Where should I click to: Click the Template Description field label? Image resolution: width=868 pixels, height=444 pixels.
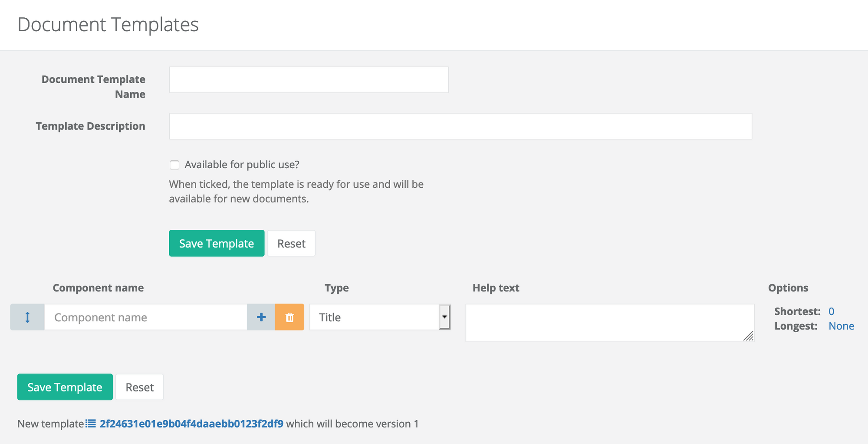(90, 126)
